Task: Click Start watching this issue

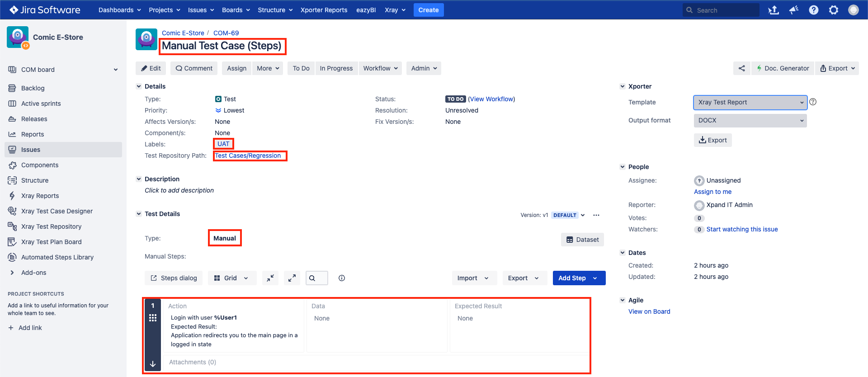Action: 742,229
